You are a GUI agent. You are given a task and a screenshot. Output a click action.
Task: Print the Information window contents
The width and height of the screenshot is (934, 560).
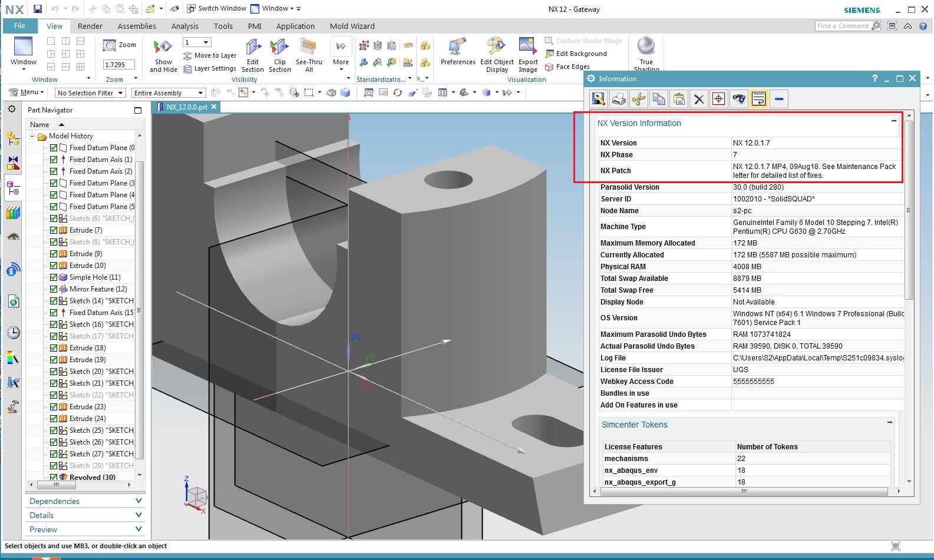pos(619,99)
